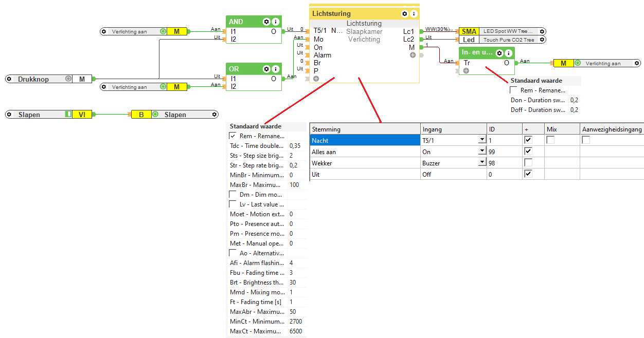Enable the Ao - Alternativ... checkbox
The image size is (644, 338).
coord(233,253)
